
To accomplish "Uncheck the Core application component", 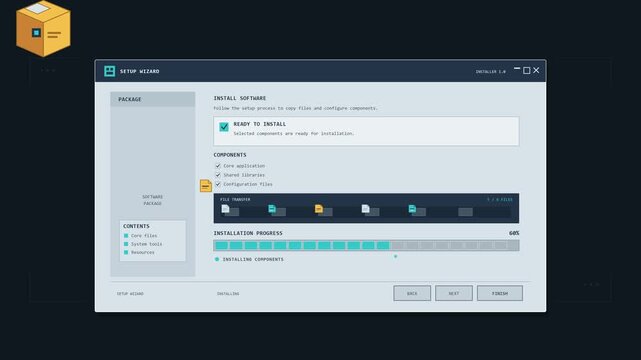I will click(218, 165).
